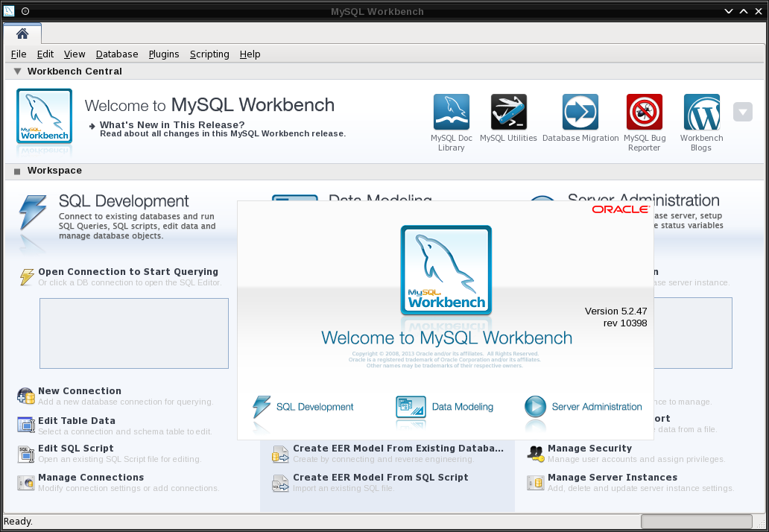Click the New Connection icon
The height and width of the screenshot is (532, 769).
click(26, 395)
